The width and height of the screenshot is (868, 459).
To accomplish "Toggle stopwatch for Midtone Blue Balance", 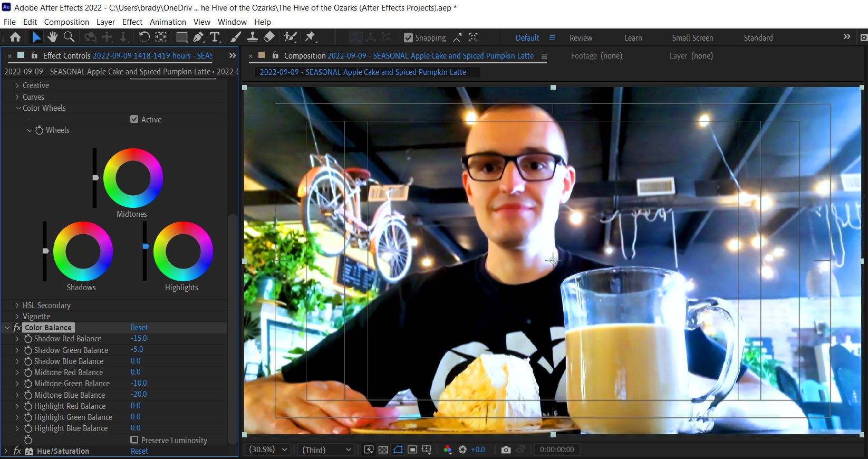I will coord(28,395).
